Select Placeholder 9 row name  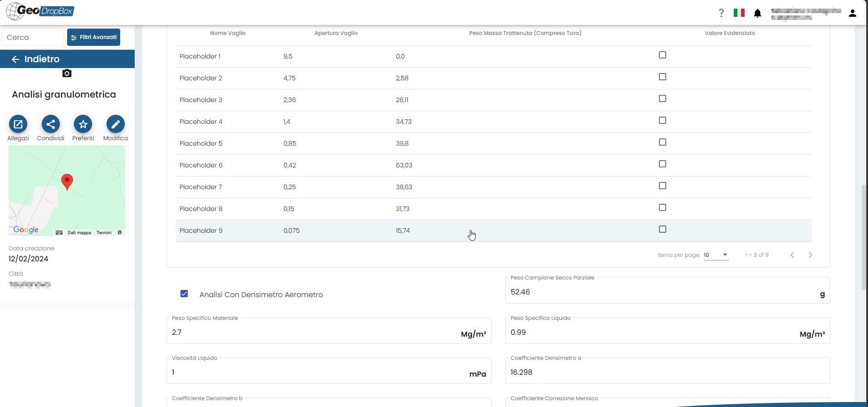tap(201, 230)
